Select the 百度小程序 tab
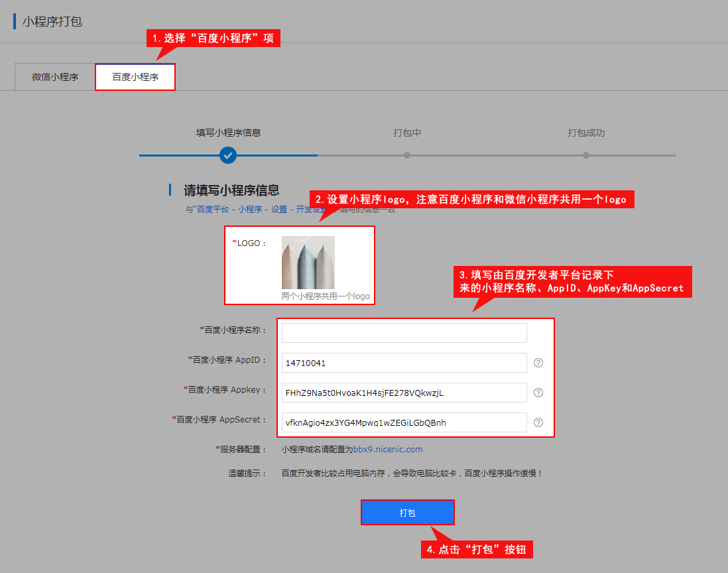The image size is (728, 573). click(135, 77)
